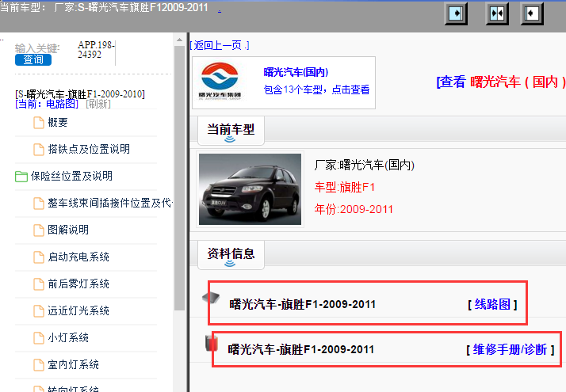The height and width of the screenshot is (392, 566).
Task: Select 搭铁点及位置说明 entry
Action: coord(89,150)
